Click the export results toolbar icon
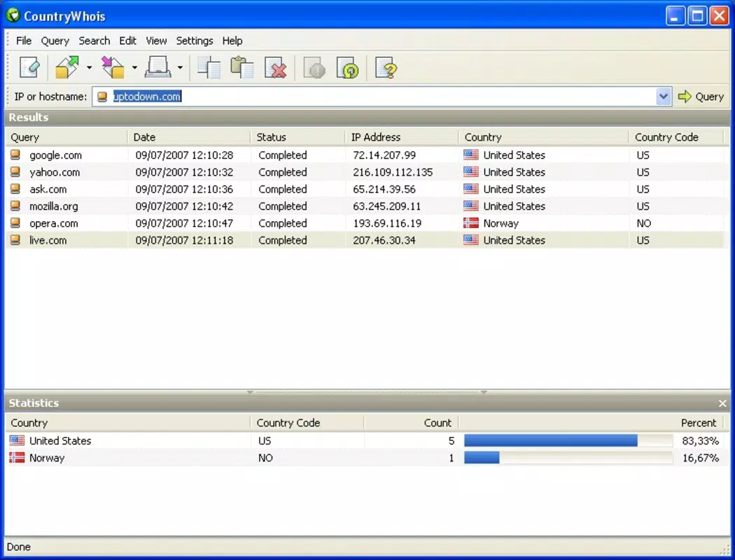The width and height of the screenshot is (735, 560). [x=67, y=68]
